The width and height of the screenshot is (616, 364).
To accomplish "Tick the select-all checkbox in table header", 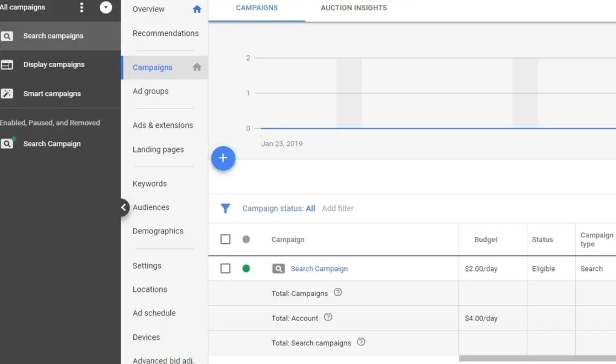I will pos(225,239).
